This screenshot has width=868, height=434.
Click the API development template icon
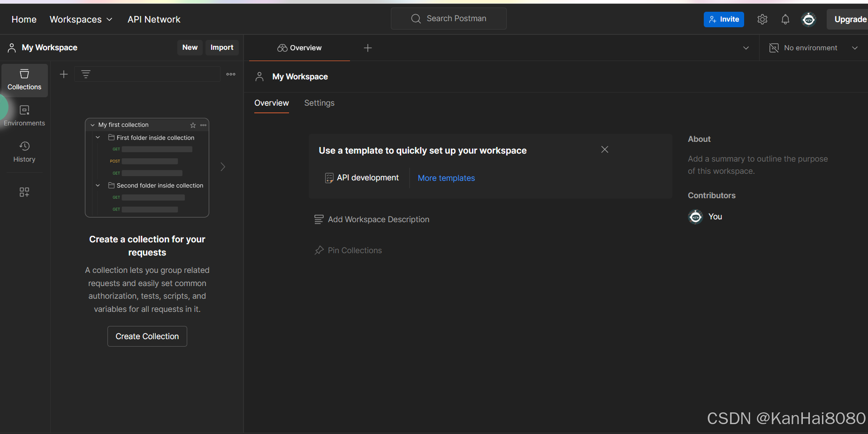point(329,178)
